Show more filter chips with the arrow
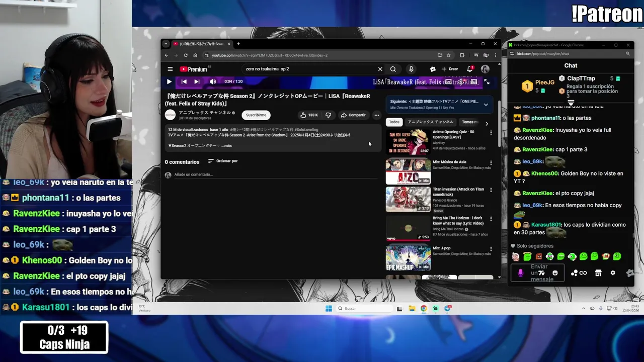644x362 pixels. pos(487,123)
